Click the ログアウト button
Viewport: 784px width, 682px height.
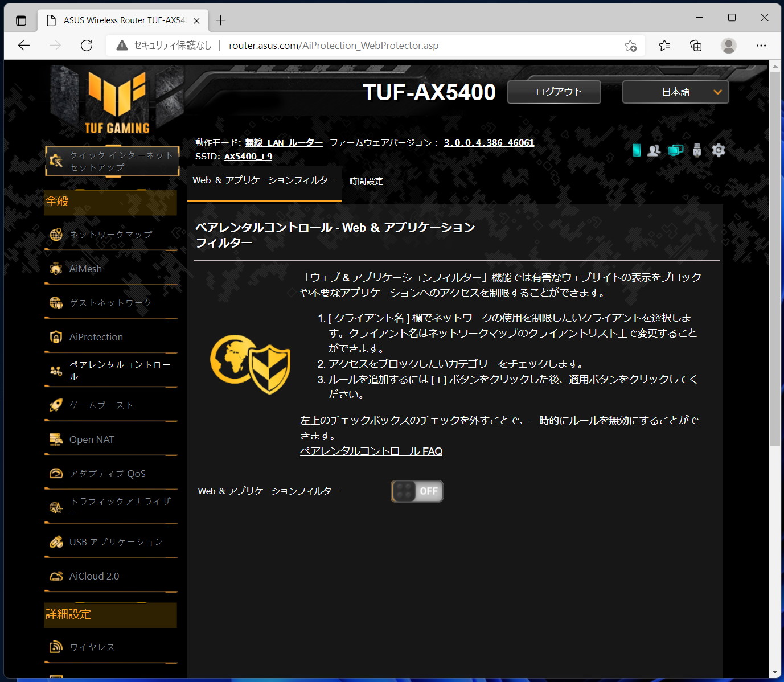point(554,92)
